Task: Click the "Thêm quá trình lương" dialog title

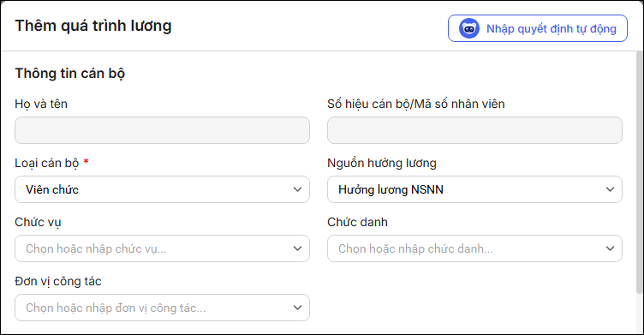Action: pos(93,26)
